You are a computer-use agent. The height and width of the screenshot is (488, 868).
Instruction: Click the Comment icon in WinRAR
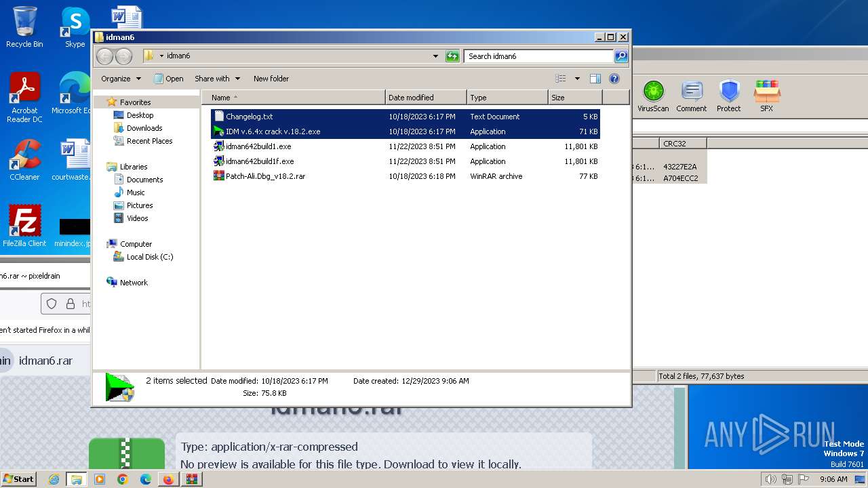(691, 96)
